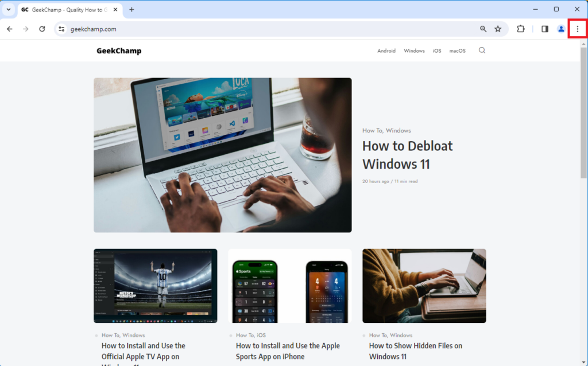This screenshot has width=588, height=366.
Task: Click the scrollbar up arrow
Action: [583, 44]
